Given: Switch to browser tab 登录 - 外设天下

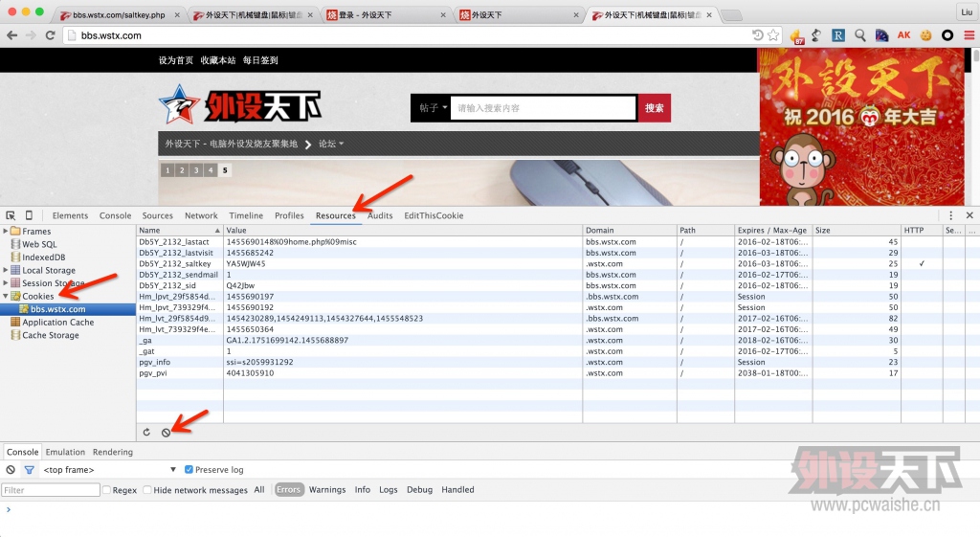Looking at the screenshot, I should 386,15.
